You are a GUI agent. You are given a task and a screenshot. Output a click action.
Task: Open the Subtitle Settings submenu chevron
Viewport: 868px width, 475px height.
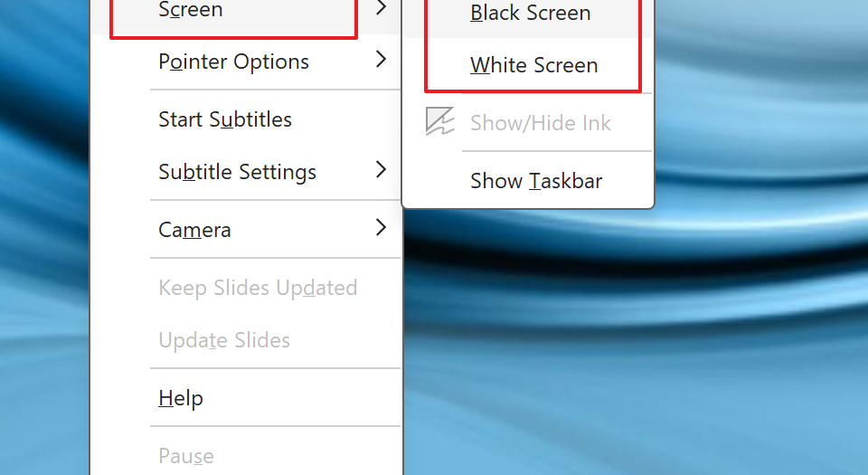(x=381, y=170)
